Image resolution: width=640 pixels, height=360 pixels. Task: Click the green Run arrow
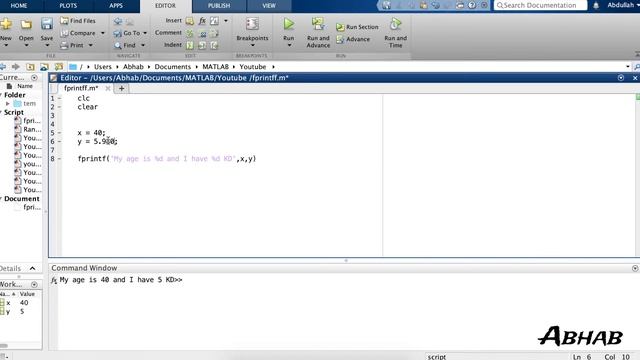point(289,24)
